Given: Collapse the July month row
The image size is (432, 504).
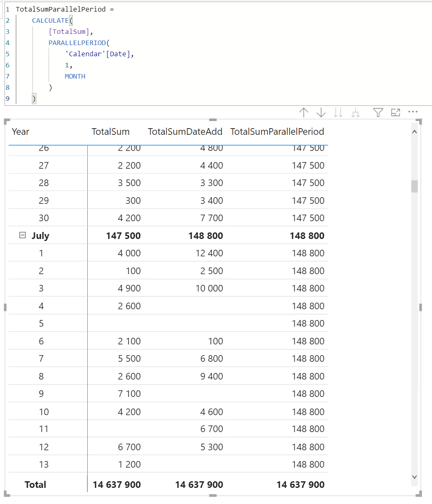Looking at the screenshot, I should click(x=22, y=235).
